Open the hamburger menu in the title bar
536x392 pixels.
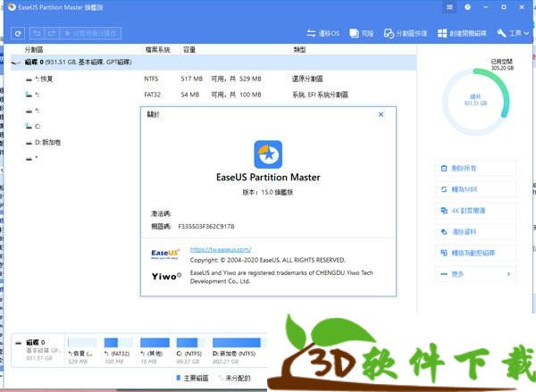(x=449, y=7)
